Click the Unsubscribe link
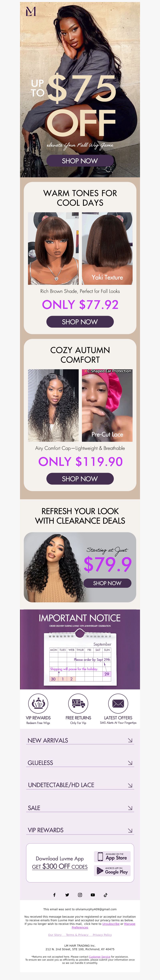 click(x=111, y=924)
